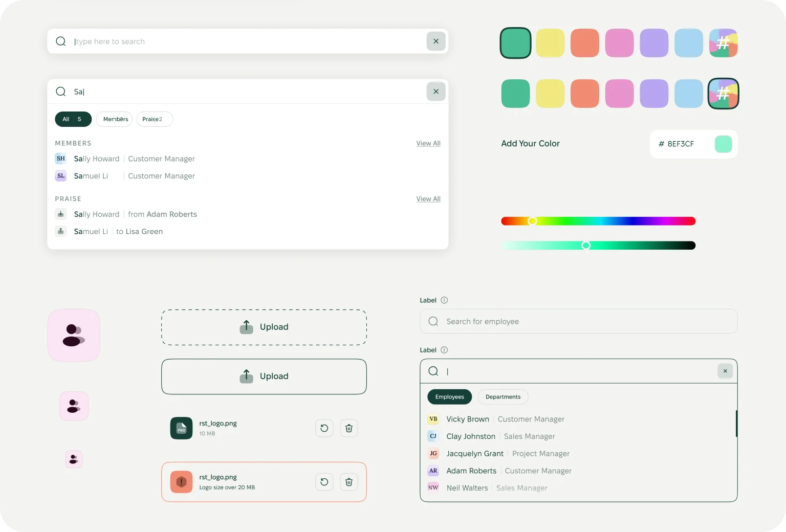Delete the logo flagged over 20 MB
The height and width of the screenshot is (532, 786).
pyautogui.click(x=349, y=482)
